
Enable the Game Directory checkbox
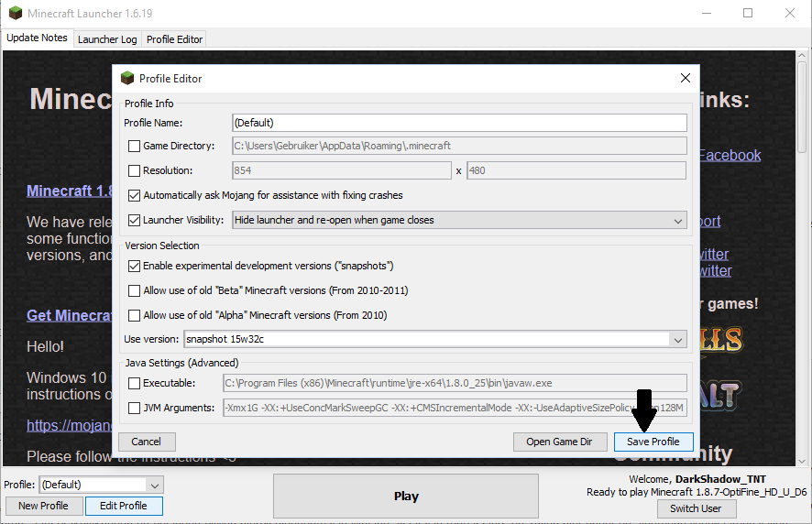click(134, 146)
